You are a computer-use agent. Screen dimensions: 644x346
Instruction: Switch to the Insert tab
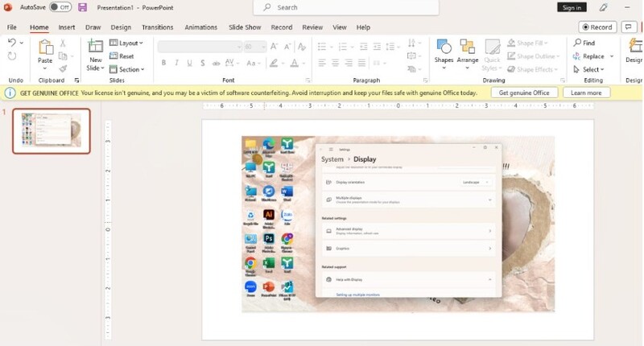tap(67, 27)
